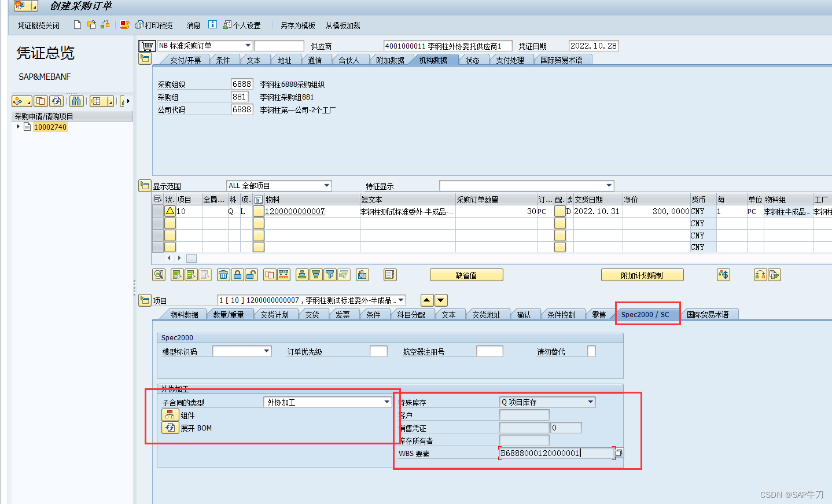Click the 订单优先级 input field
Image resolution: width=832 pixels, height=504 pixels.
click(x=378, y=351)
